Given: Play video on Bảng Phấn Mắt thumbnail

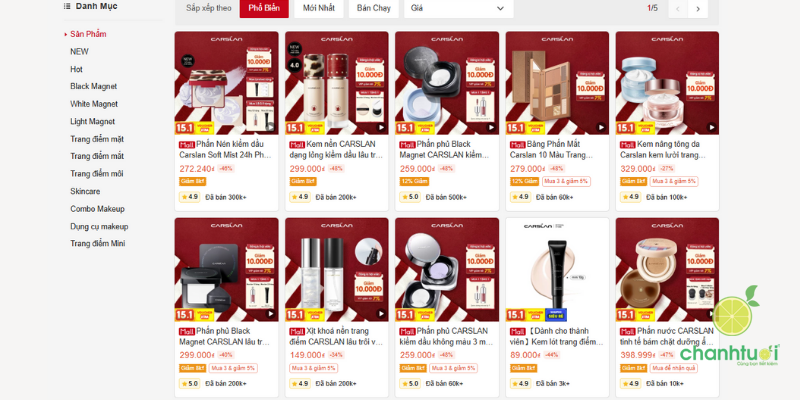Looking at the screenshot, I should 601,127.
